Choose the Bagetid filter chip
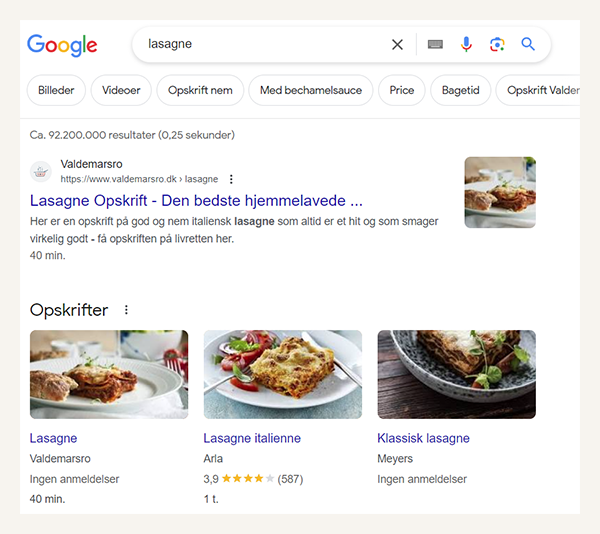Viewport: 600px width, 534px height. tap(460, 90)
